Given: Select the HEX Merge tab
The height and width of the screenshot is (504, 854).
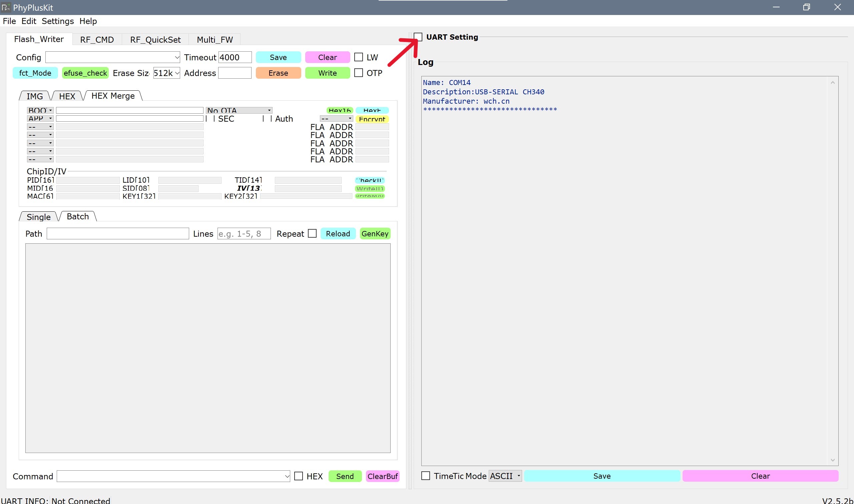Looking at the screenshot, I should 113,96.
